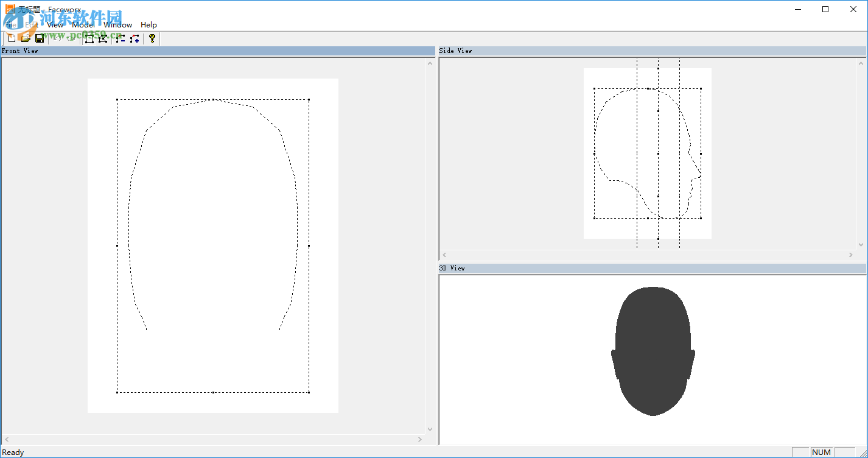Save the current face model
The image size is (868, 458).
(39, 38)
